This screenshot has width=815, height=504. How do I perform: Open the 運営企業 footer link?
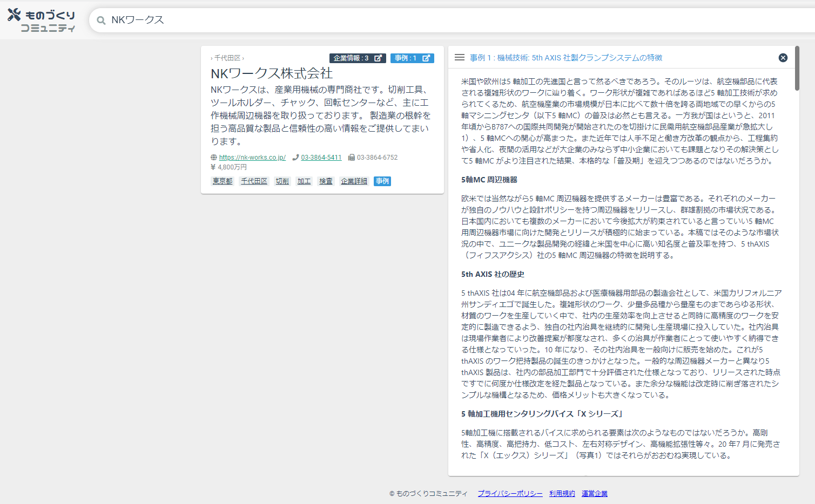pos(595,494)
